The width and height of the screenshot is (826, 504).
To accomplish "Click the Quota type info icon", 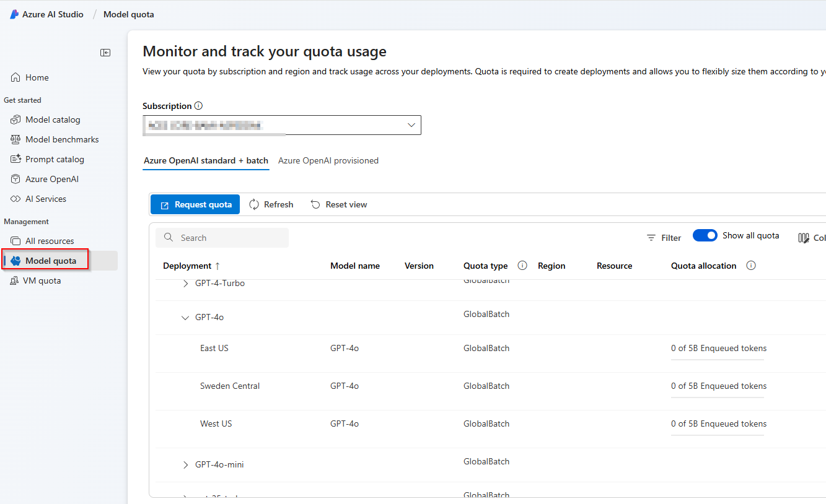I will [522, 266].
